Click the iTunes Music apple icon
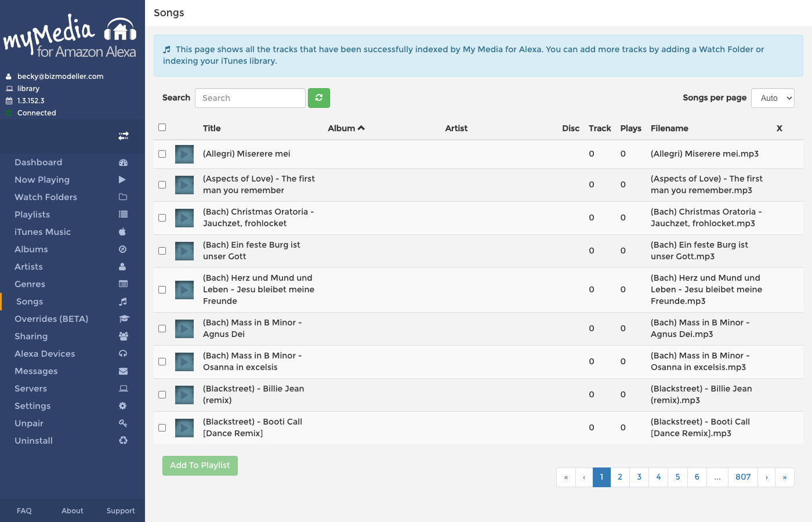Viewport: 812px width, 522px height. pyautogui.click(x=122, y=232)
